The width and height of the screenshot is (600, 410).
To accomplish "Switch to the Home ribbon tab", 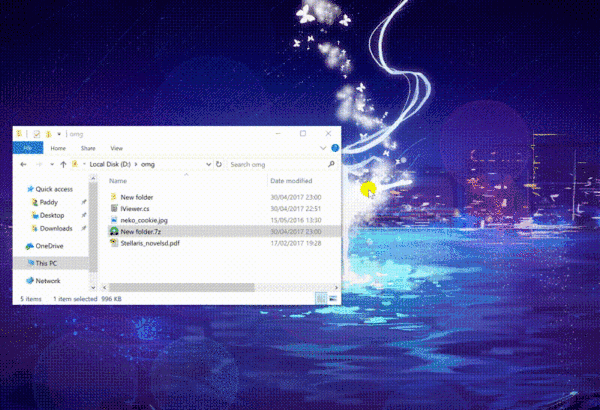I will click(58, 148).
